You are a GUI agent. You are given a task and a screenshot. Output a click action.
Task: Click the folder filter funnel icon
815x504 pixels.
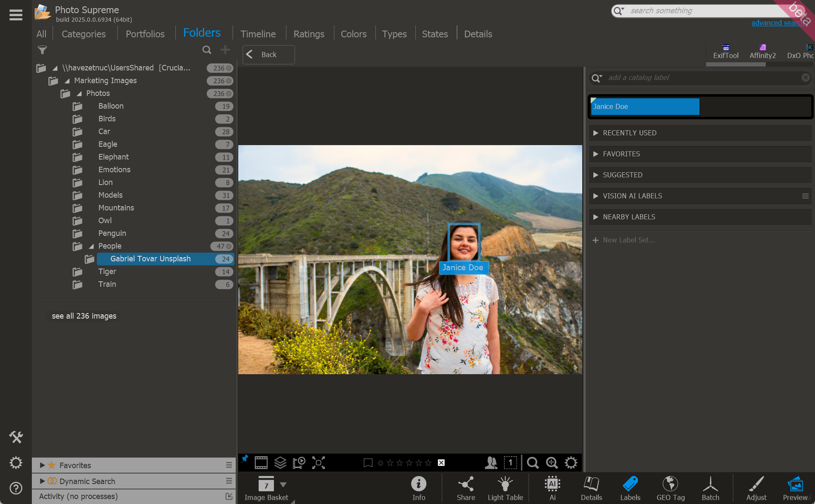click(x=42, y=50)
